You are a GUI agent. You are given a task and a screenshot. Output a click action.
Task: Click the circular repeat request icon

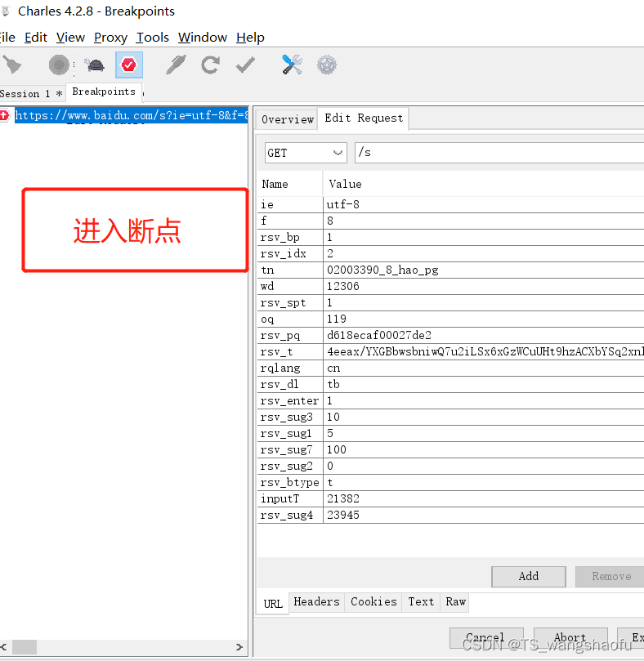210,65
